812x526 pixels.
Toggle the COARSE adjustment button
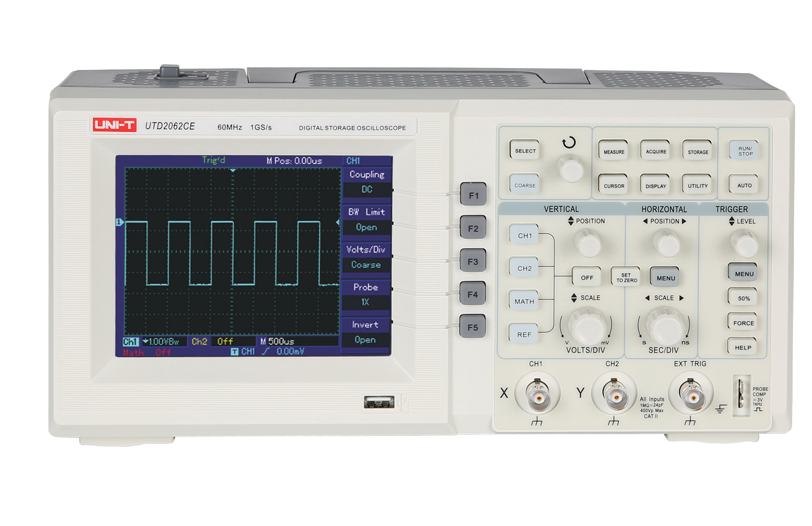click(525, 184)
